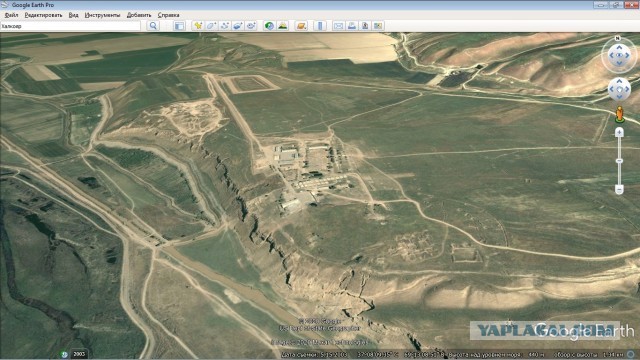Viewport: 640px width, 360px height.
Task: Rotate view right with look joystick arrow
Action: point(627,55)
